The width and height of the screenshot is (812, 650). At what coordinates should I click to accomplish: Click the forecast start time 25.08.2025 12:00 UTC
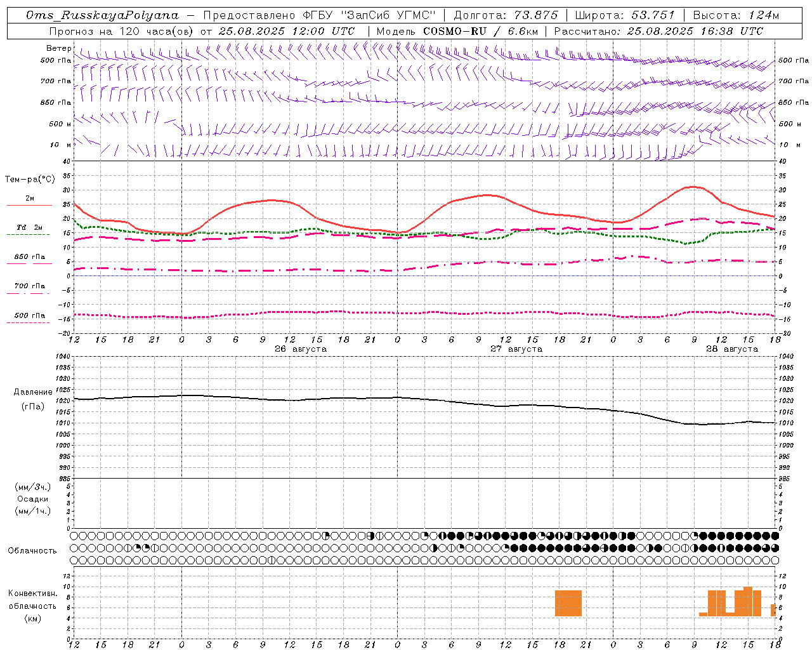click(286, 31)
